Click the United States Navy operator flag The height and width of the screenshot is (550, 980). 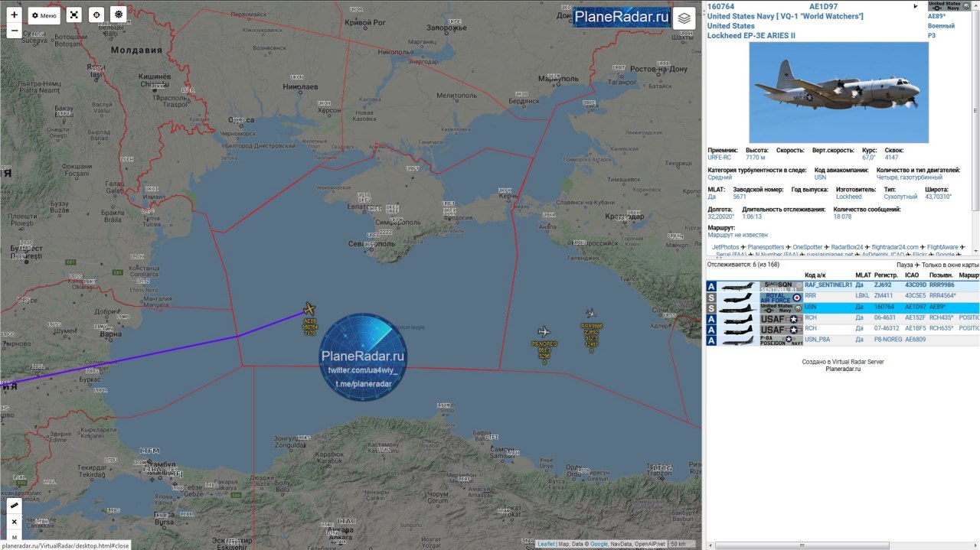click(x=949, y=5)
